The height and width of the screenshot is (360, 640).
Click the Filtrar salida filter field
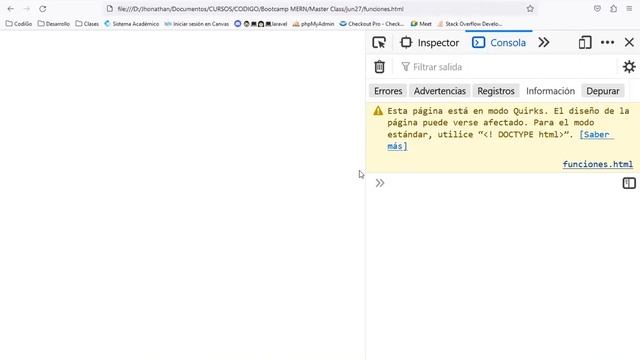point(506,67)
